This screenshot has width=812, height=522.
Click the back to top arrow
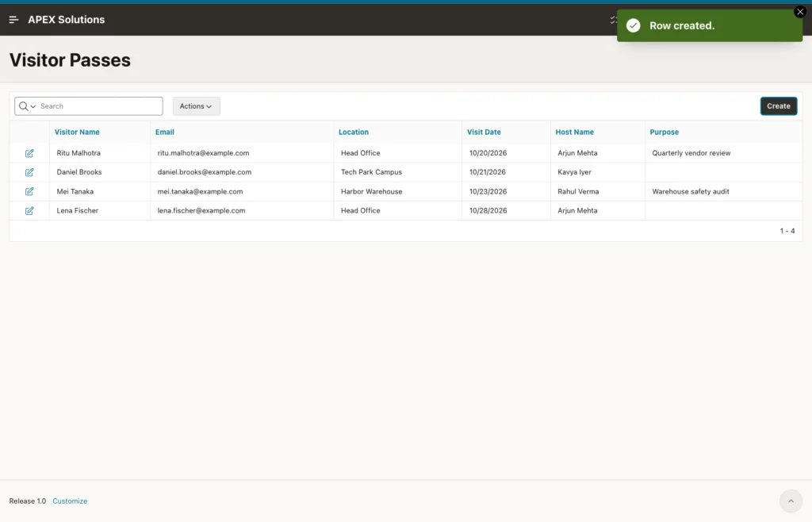791,501
